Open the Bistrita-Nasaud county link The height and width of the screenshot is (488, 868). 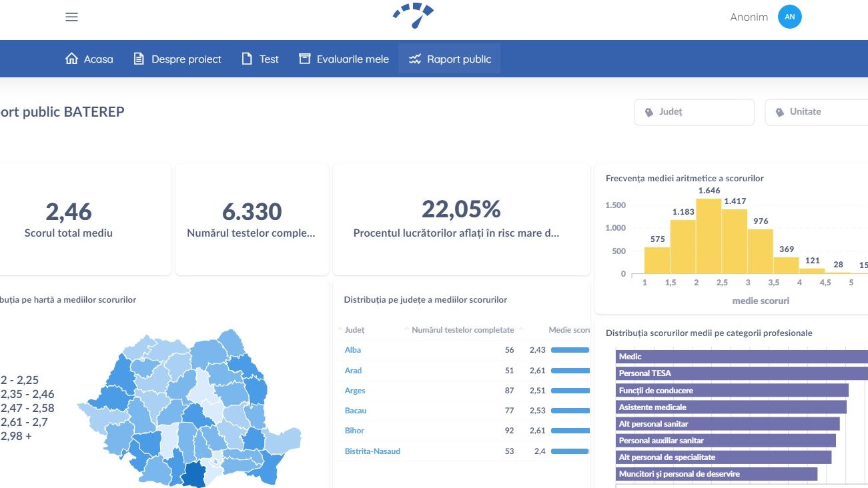point(372,451)
